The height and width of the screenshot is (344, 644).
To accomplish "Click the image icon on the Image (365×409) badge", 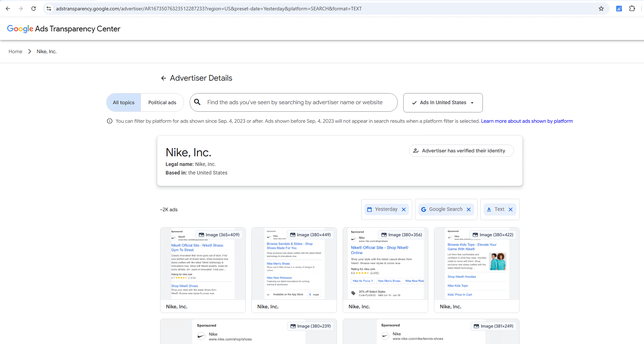I will point(202,234).
